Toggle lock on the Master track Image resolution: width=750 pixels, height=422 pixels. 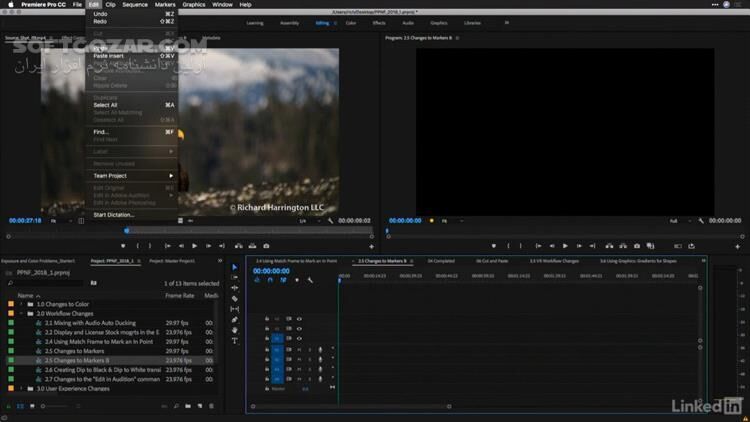tap(267, 389)
